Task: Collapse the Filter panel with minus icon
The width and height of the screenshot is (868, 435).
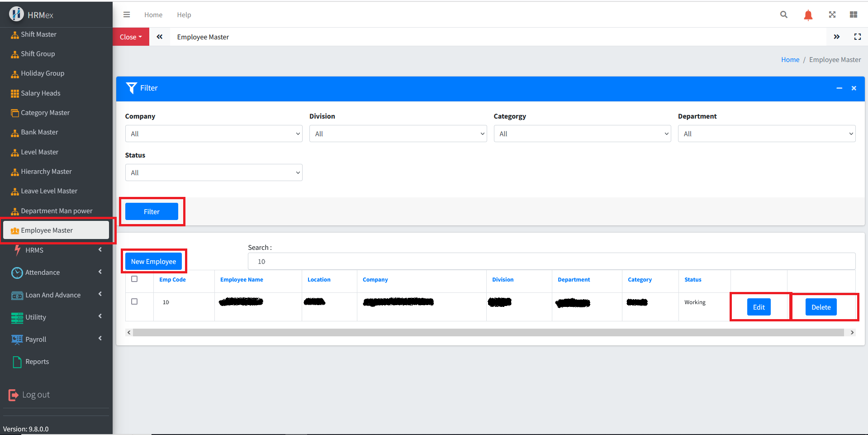Action: [x=839, y=88]
